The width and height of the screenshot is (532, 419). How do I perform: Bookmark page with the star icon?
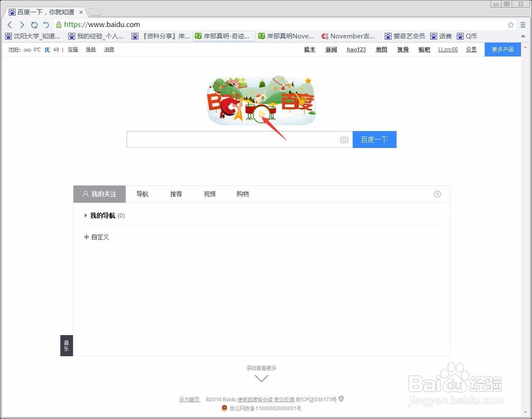click(511, 25)
